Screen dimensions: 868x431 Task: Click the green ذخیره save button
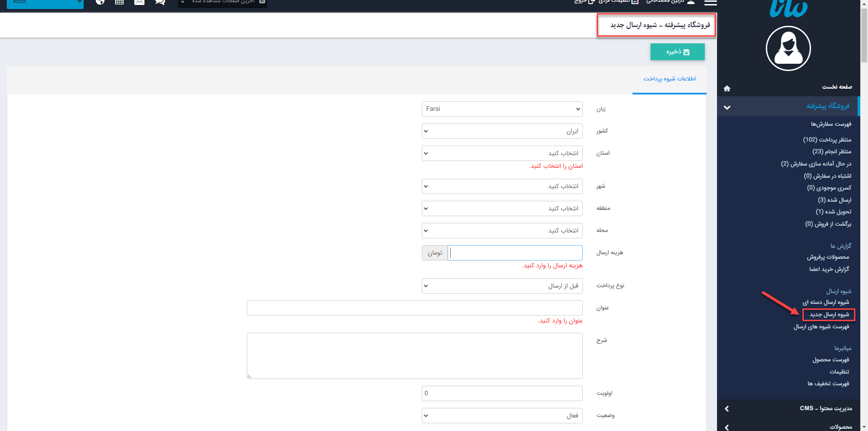click(x=677, y=52)
